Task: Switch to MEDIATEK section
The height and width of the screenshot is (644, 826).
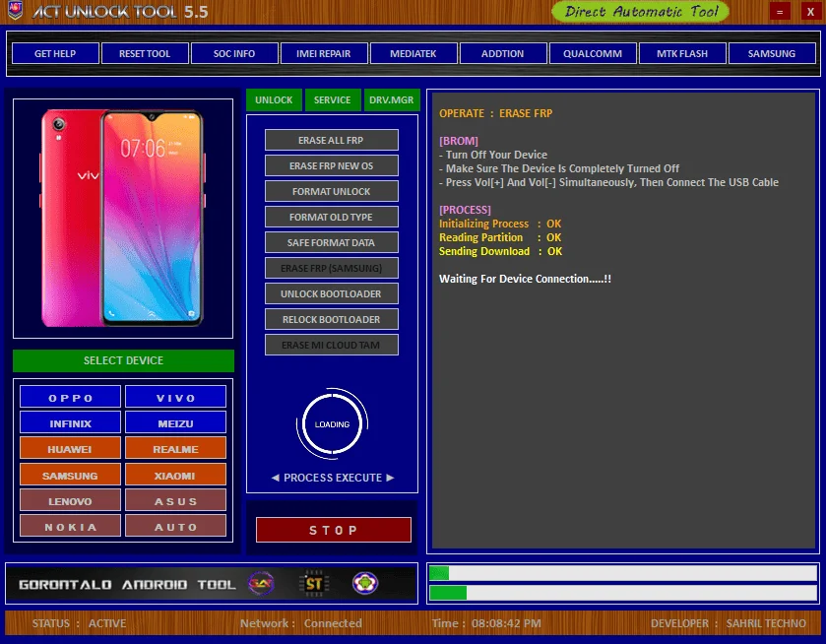Action: pyautogui.click(x=413, y=53)
